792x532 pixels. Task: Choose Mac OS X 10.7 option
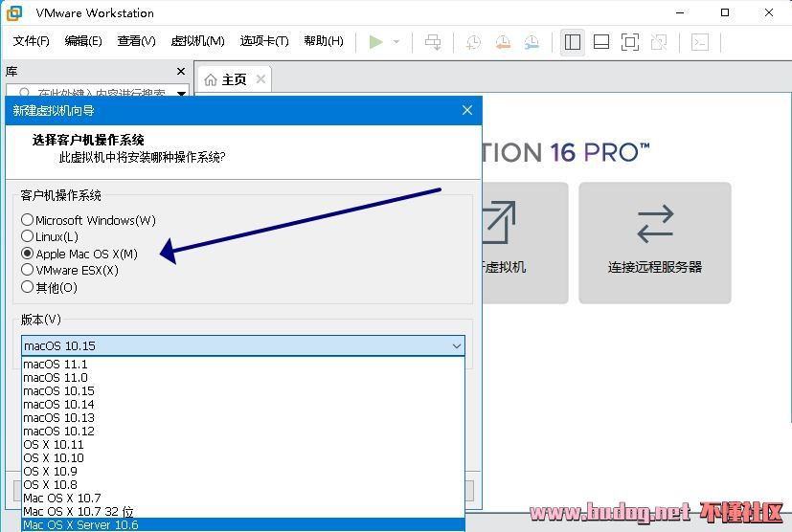tap(243, 498)
